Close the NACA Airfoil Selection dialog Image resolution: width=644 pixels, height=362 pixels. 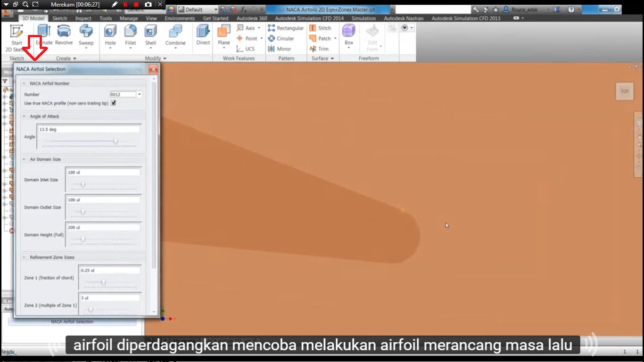(153, 68)
